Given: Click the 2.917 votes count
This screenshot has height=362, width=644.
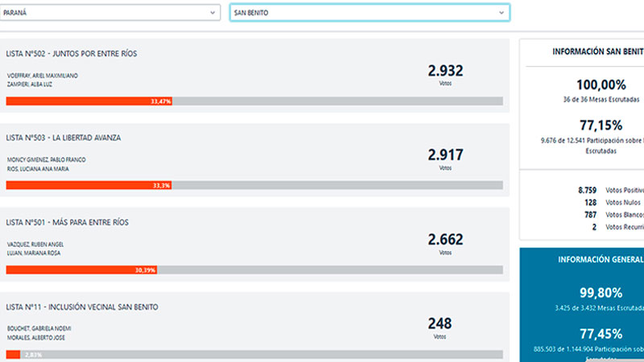Looking at the screenshot, I should pyautogui.click(x=445, y=154).
